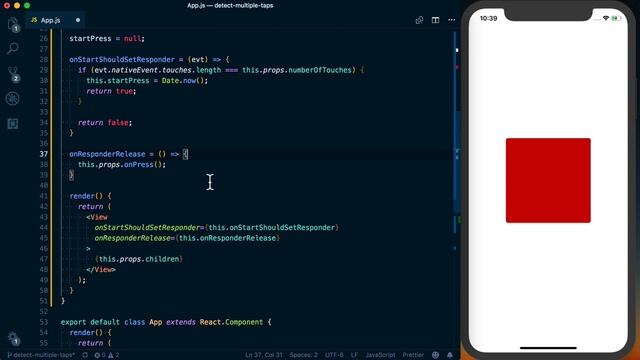640x360 pixels.
Task: Open Problems via errors and warnings count
Action: tap(107, 355)
